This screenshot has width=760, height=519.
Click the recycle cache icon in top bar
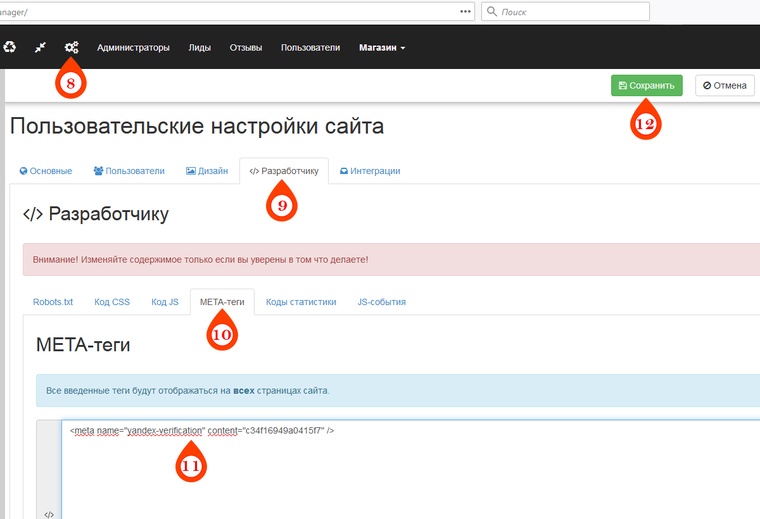click(x=10, y=47)
